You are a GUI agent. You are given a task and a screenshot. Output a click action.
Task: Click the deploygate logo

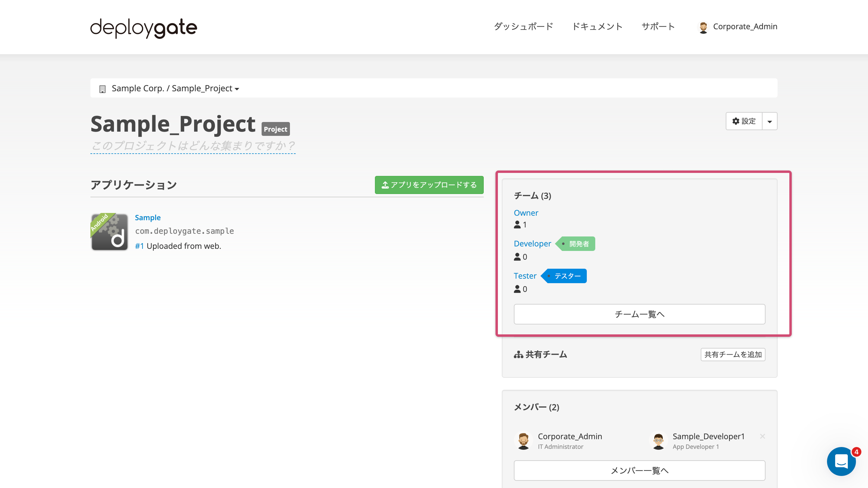[x=143, y=28]
